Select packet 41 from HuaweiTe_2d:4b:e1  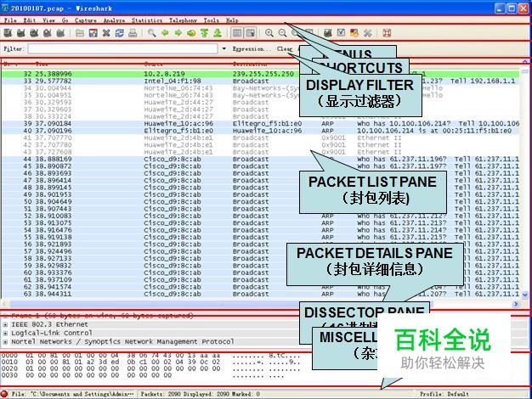(x=260, y=138)
